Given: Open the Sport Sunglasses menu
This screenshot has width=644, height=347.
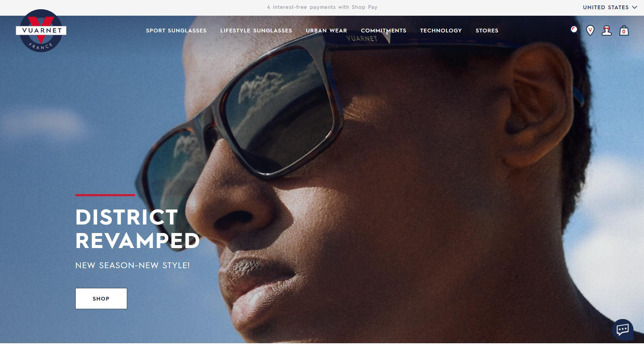Looking at the screenshot, I should [x=176, y=30].
